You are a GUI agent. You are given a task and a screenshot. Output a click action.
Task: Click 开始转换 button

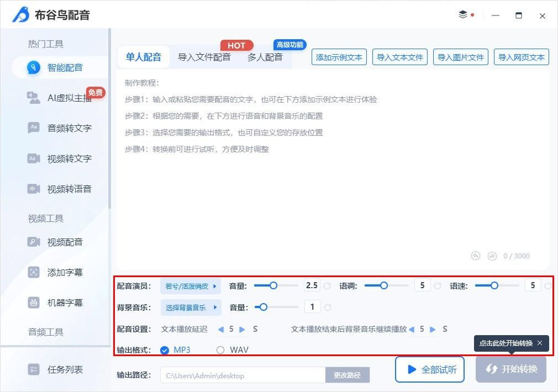pyautogui.click(x=511, y=369)
